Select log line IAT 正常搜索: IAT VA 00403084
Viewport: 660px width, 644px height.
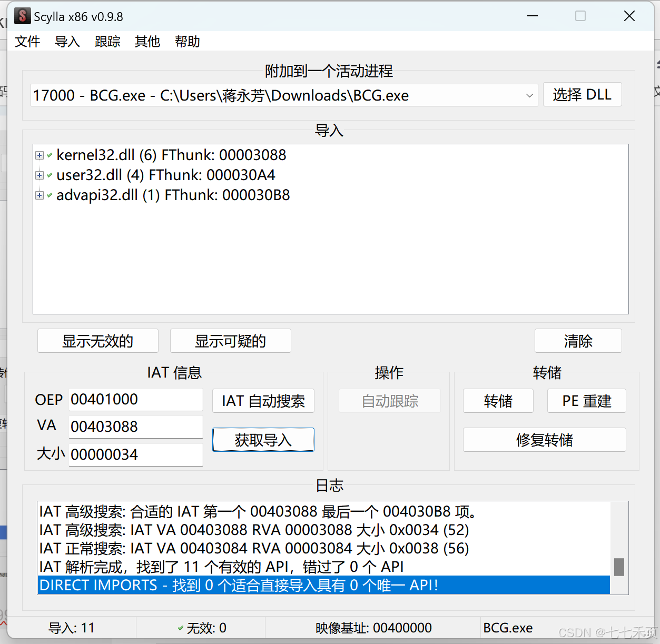[x=324, y=548]
